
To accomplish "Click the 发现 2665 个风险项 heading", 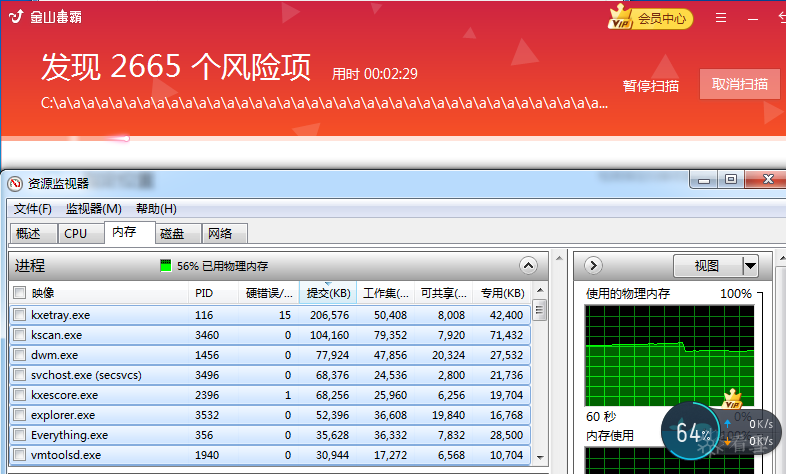I will [x=175, y=67].
